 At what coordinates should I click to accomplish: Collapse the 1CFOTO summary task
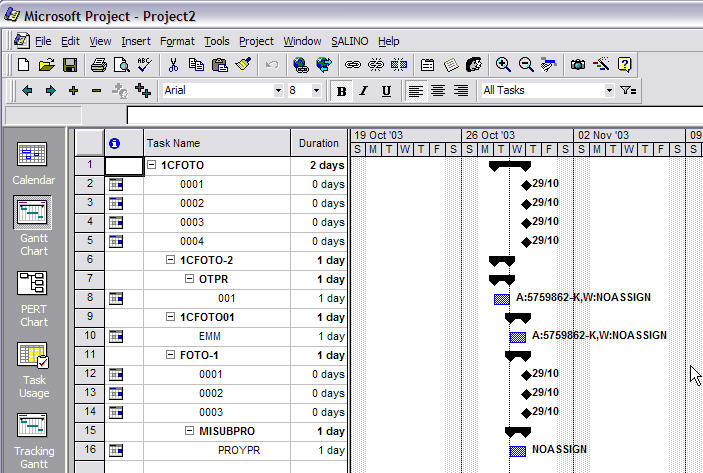click(152, 165)
